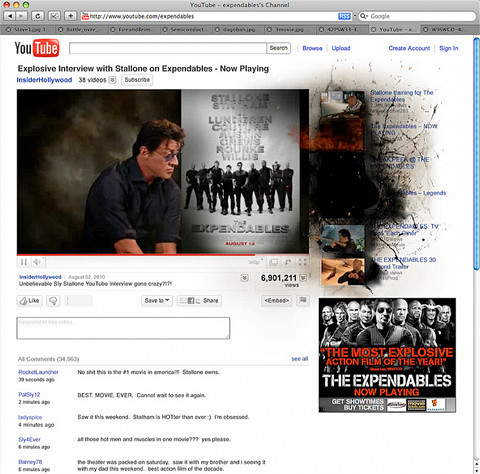
Task: Like the video
Action: point(29,301)
